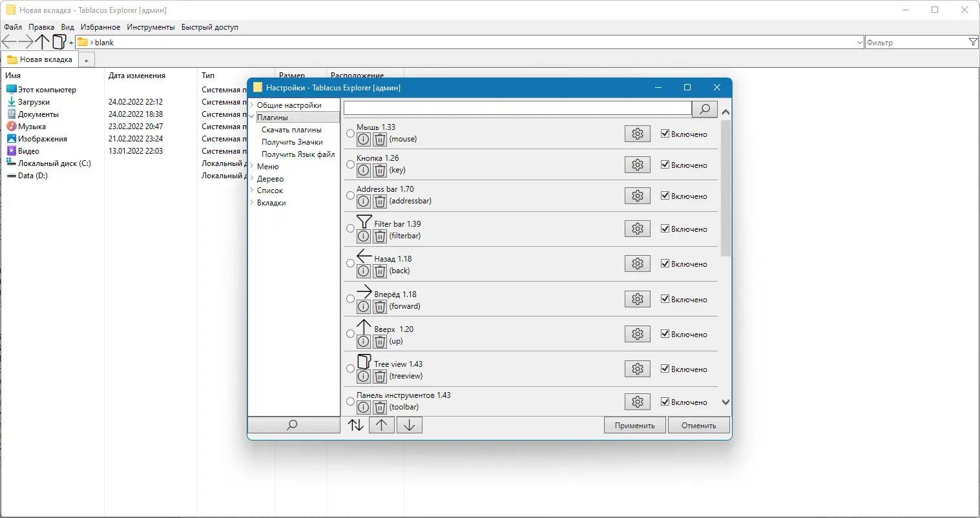Screen dimensions: 980x518
Task: Open the Избранное menu
Action: (100, 27)
